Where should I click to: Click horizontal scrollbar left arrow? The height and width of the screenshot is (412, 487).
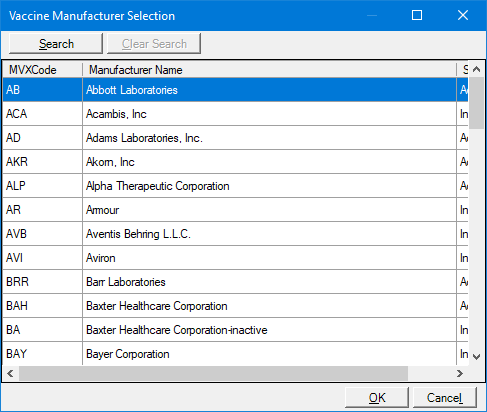[10, 373]
